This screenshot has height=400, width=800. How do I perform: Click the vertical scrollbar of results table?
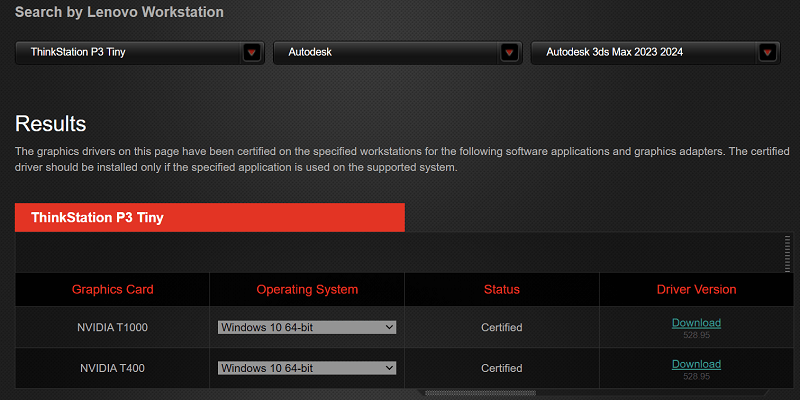click(787, 254)
